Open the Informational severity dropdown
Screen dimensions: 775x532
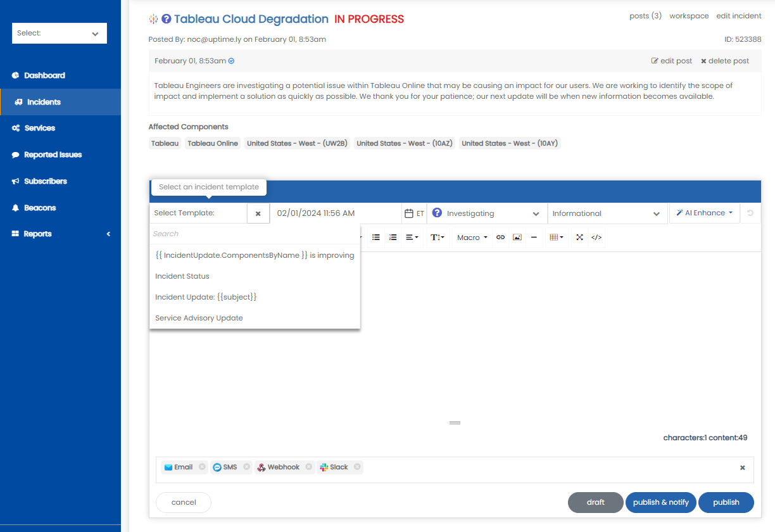tap(607, 213)
